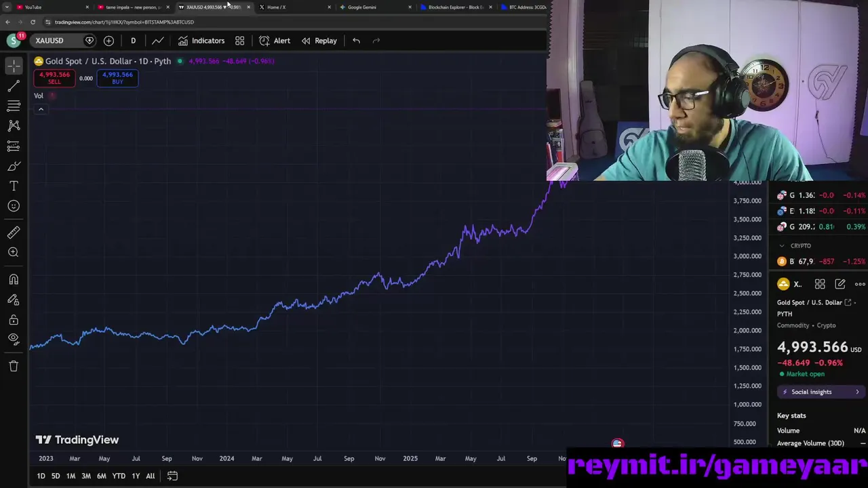Image resolution: width=868 pixels, height=488 pixels.
Task: Start bar Replay mode
Action: coord(319,41)
